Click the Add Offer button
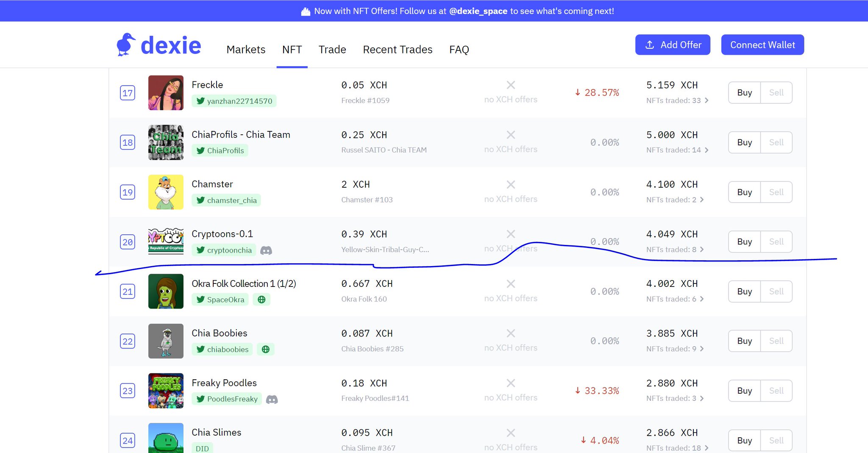Screen dimensions: 868x453 pyautogui.click(x=673, y=44)
